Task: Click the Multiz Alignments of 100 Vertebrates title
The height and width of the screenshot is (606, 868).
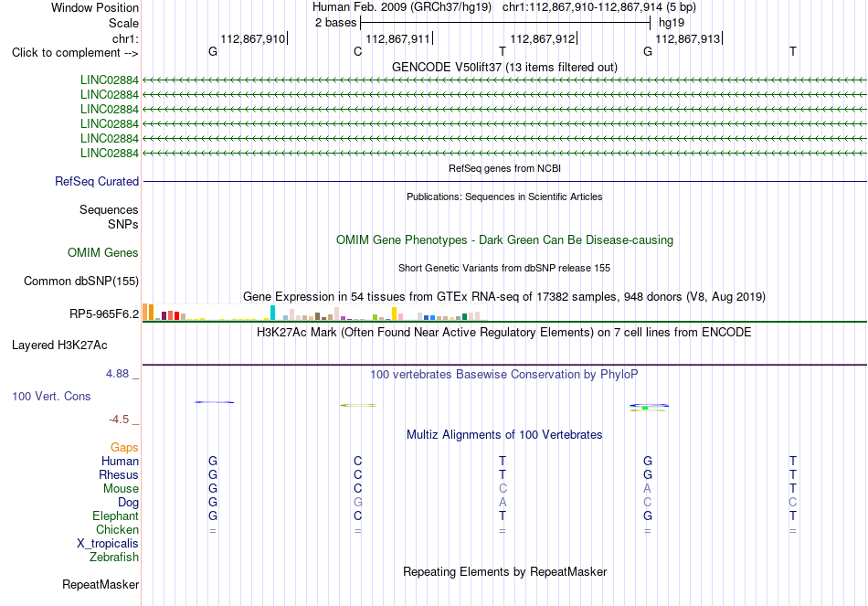Action: [504, 435]
